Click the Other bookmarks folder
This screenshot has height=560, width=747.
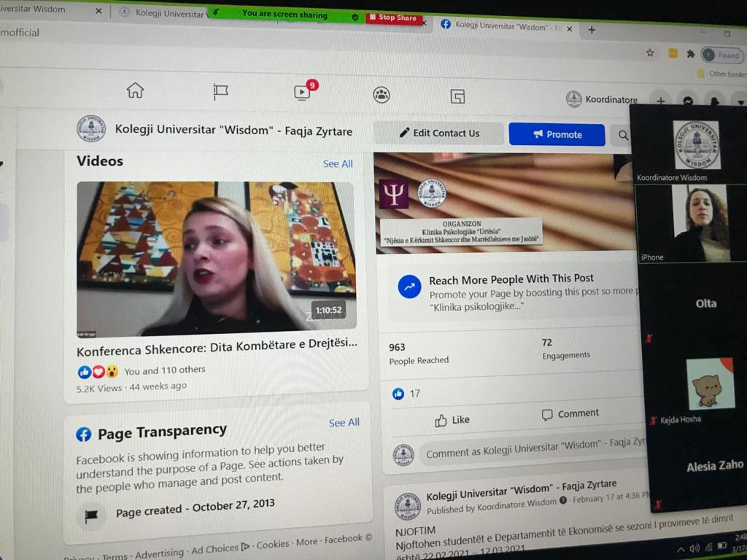[x=721, y=74]
